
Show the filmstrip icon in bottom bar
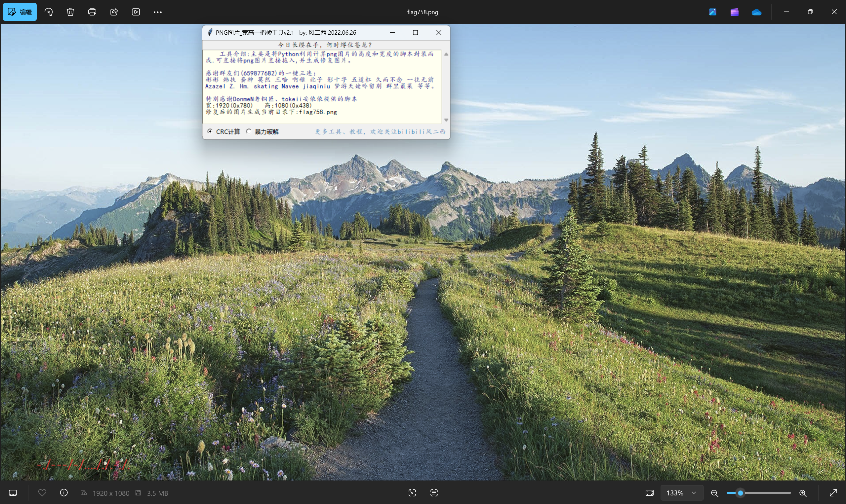(x=13, y=493)
